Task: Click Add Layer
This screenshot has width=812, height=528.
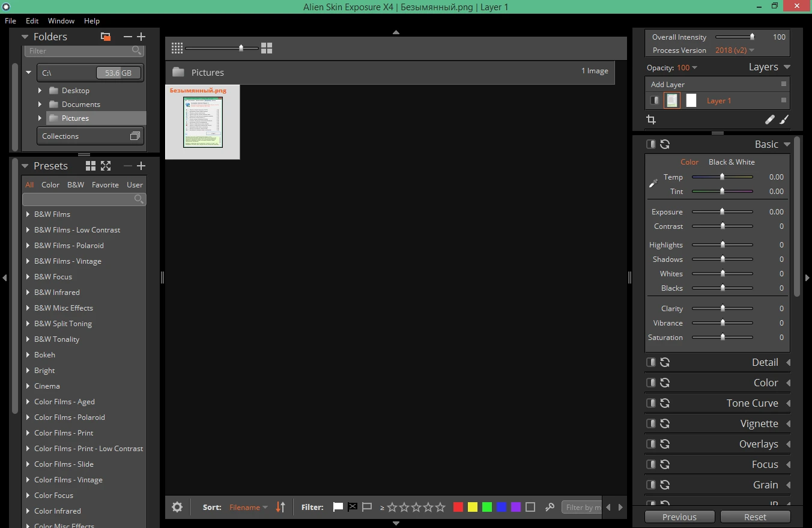Action: coord(668,84)
